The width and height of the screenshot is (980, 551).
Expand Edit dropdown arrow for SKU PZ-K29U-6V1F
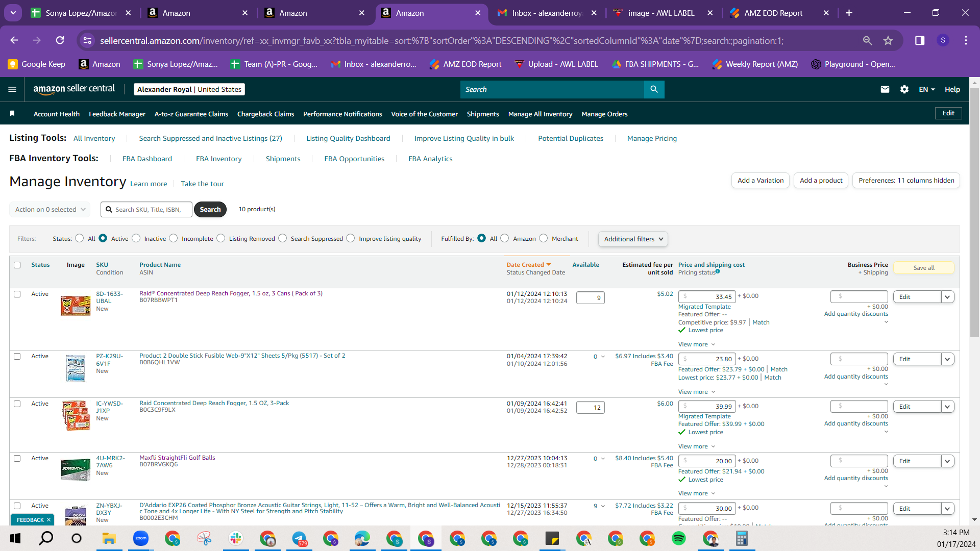coord(948,359)
